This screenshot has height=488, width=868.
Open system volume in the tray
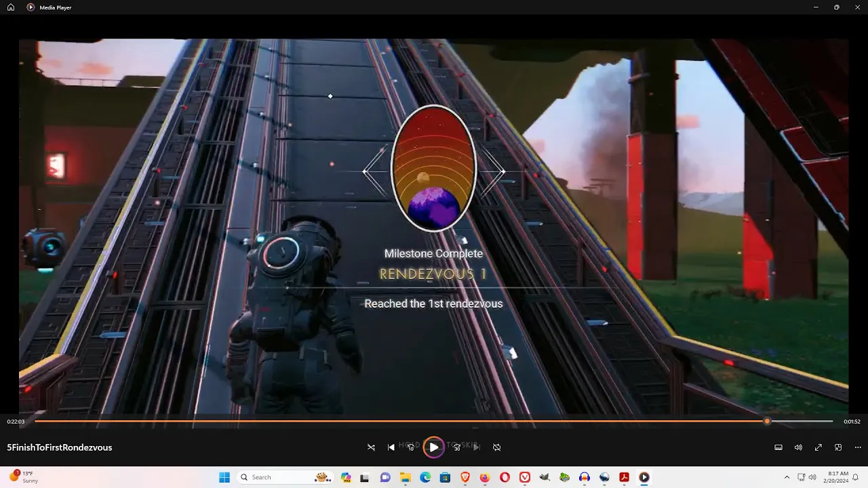812,477
